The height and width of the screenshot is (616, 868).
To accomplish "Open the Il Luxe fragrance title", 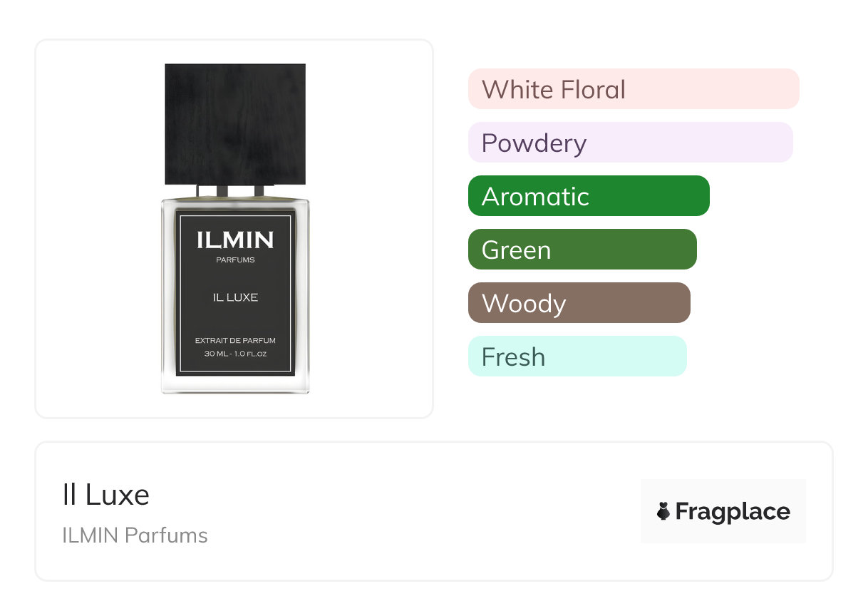I will (106, 495).
